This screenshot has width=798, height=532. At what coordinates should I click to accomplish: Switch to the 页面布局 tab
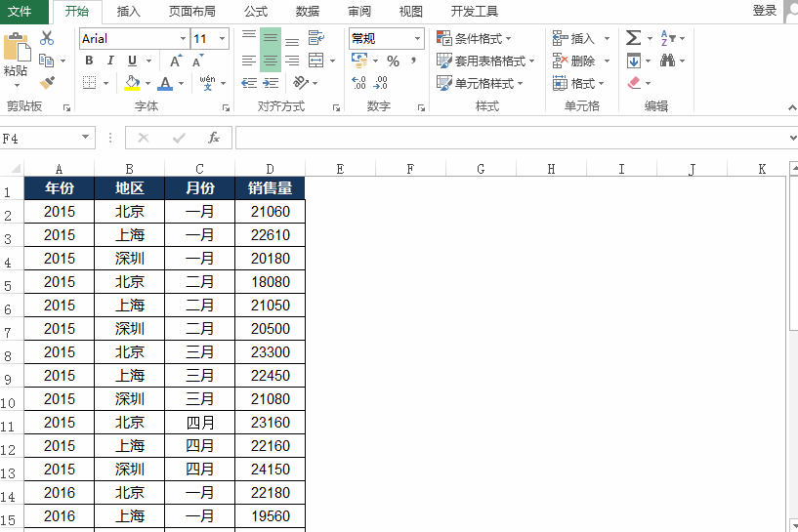pyautogui.click(x=191, y=11)
